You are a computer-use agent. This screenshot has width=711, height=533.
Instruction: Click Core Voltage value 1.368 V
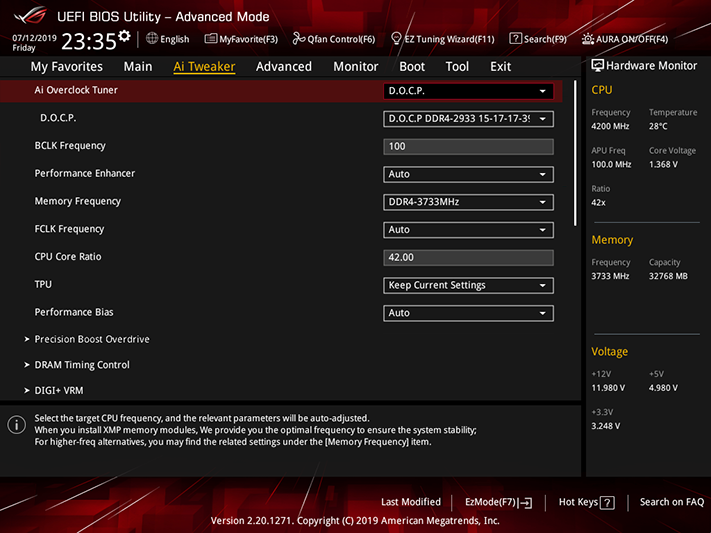point(663,164)
